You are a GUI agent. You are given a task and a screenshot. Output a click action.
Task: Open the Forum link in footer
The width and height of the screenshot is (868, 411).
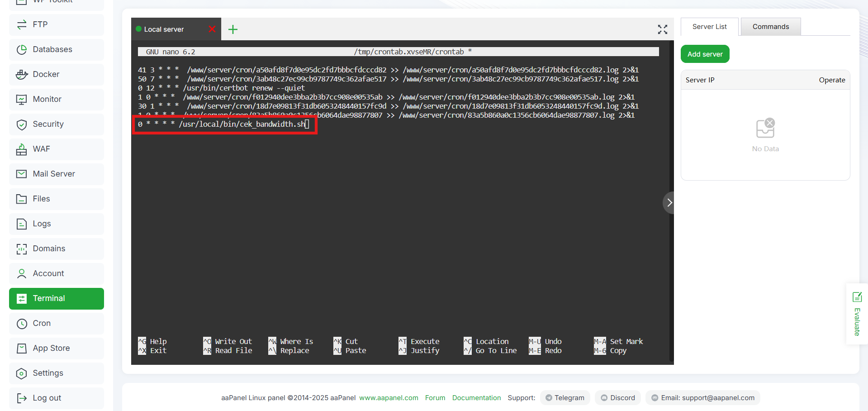[x=435, y=398]
